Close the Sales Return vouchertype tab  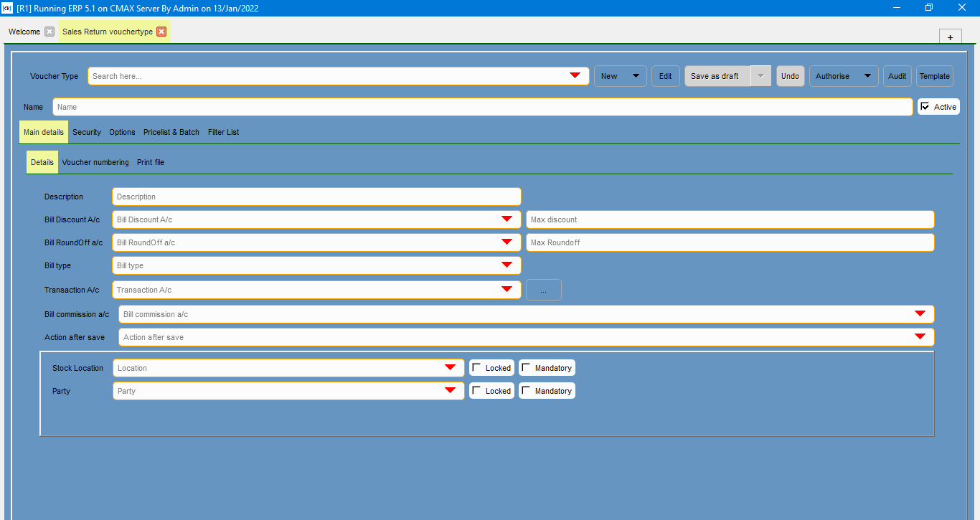161,32
